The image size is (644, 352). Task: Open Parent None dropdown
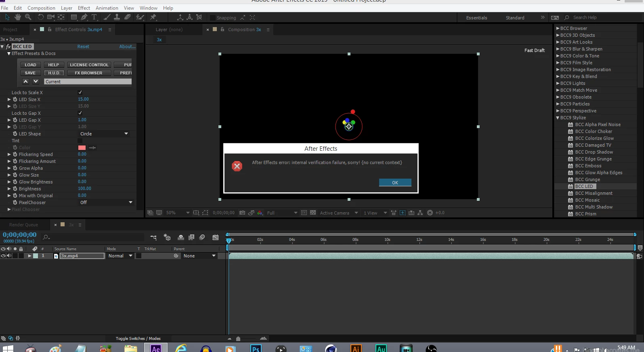tap(199, 256)
